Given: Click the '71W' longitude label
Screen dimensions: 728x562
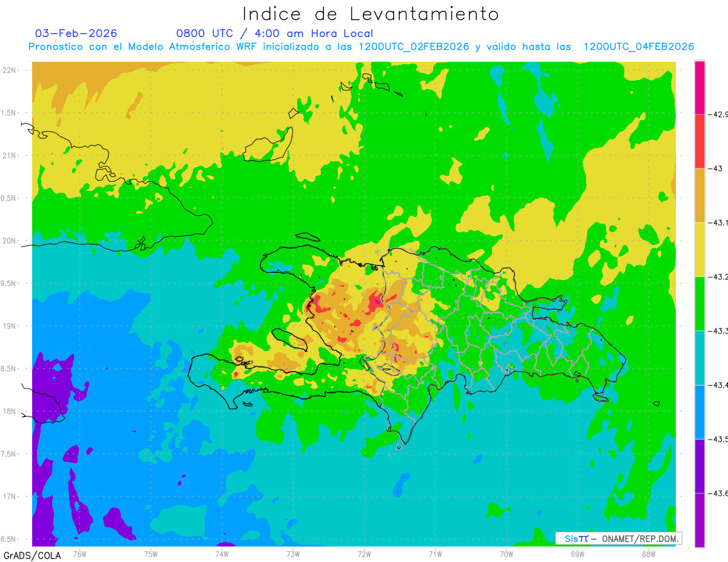Looking at the screenshot, I should (435, 554).
